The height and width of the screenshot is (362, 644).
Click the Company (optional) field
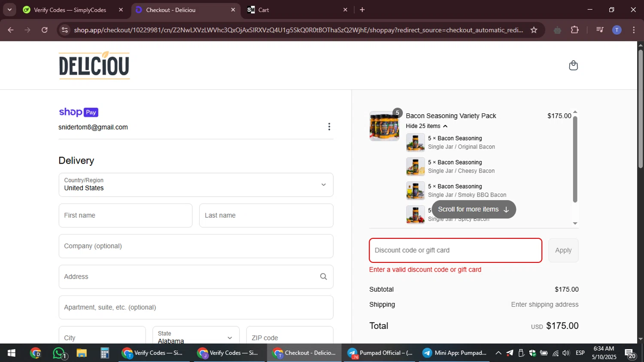coord(196,246)
